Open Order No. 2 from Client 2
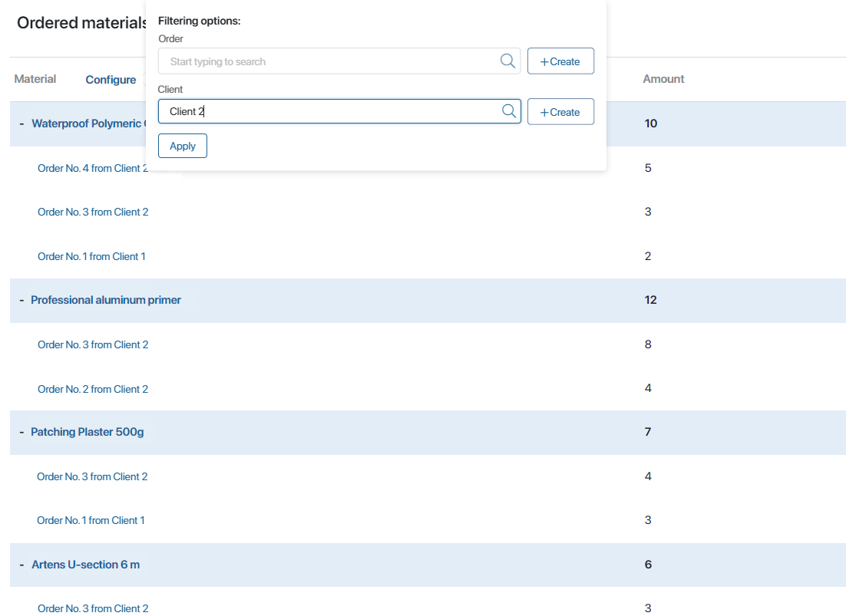 [x=93, y=389]
